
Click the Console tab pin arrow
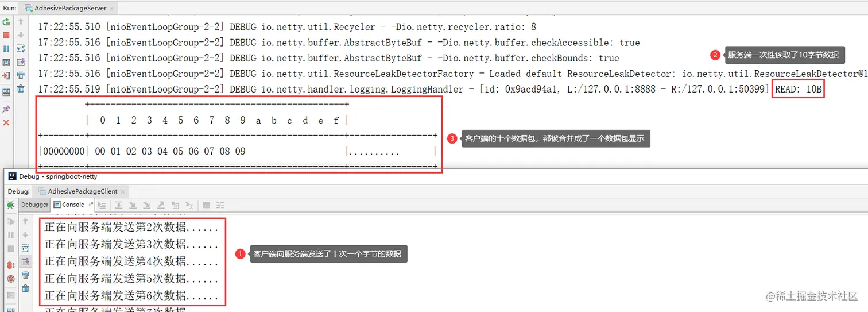point(90,205)
